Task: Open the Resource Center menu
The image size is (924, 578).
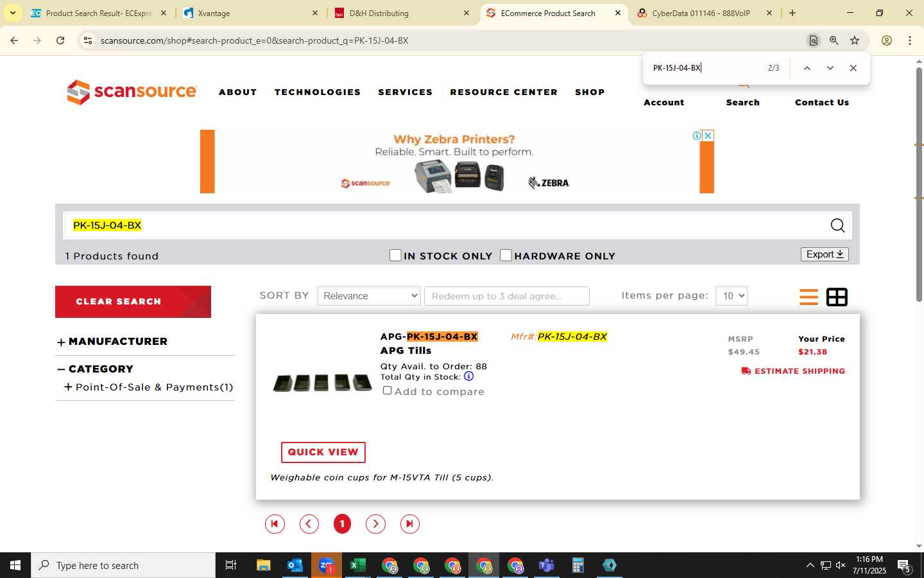Action: [x=504, y=92]
